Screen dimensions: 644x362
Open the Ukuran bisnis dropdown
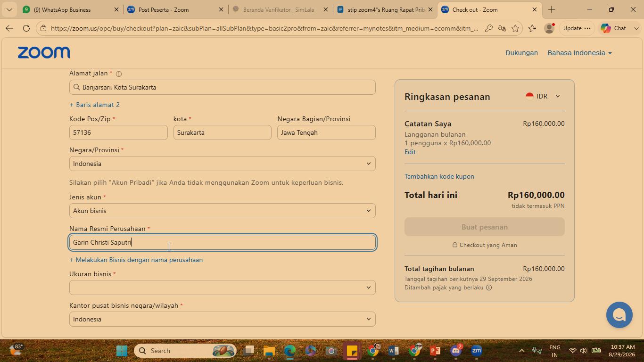pyautogui.click(x=223, y=288)
